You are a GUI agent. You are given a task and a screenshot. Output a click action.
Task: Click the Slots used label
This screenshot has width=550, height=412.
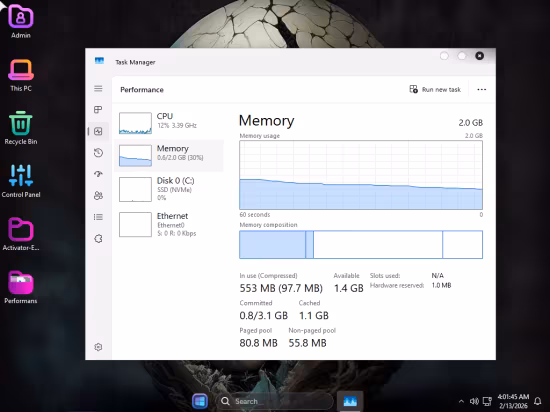(x=385, y=276)
